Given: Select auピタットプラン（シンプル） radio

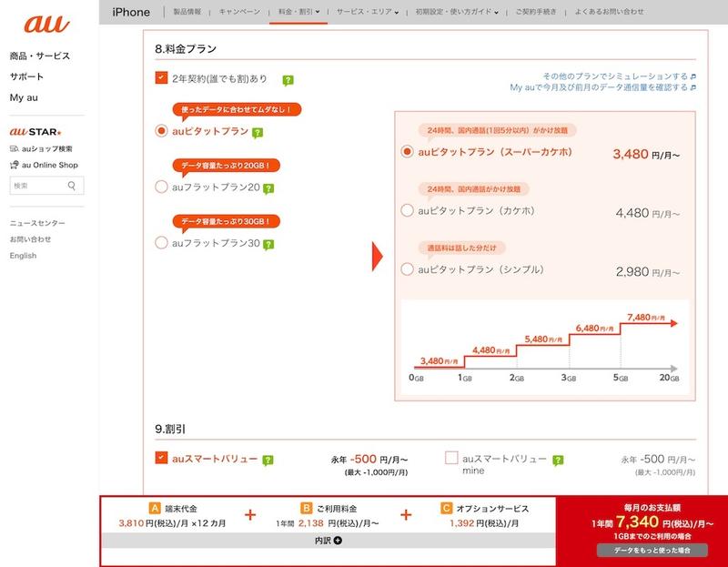Looking at the screenshot, I should [407, 269].
